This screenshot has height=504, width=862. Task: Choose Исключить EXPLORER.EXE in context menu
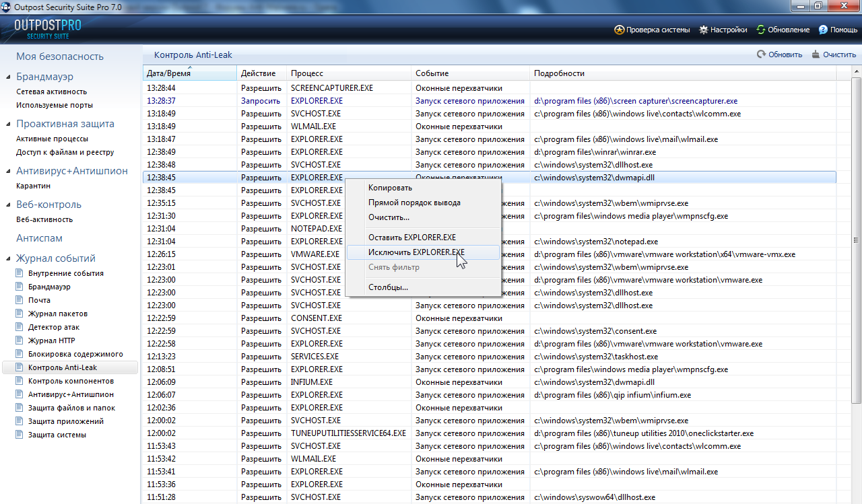pyautogui.click(x=423, y=252)
